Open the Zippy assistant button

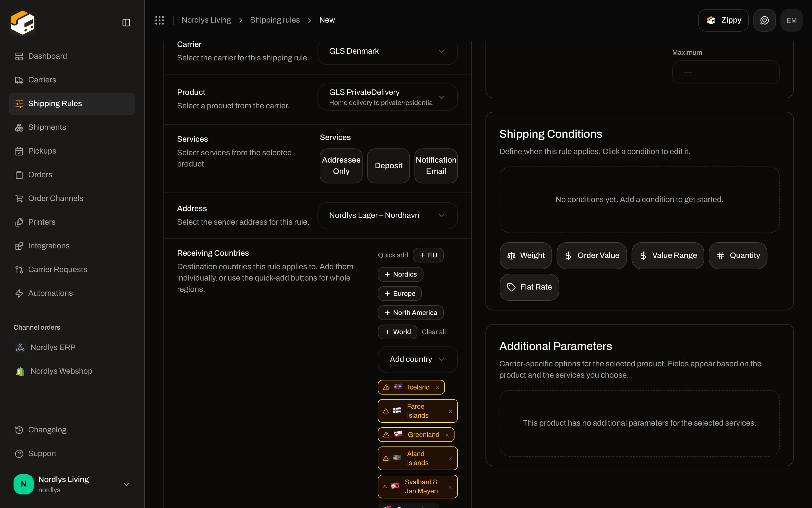click(723, 20)
